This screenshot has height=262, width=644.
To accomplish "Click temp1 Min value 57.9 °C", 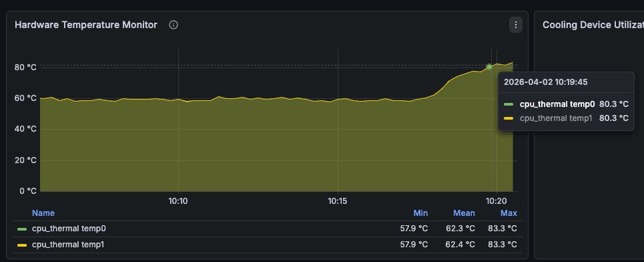I will (x=414, y=245).
